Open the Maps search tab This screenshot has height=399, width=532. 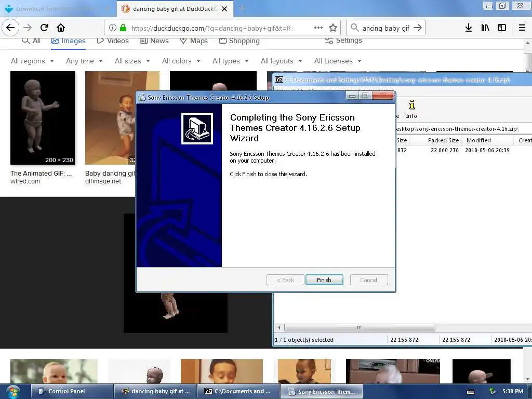pos(194,41)
